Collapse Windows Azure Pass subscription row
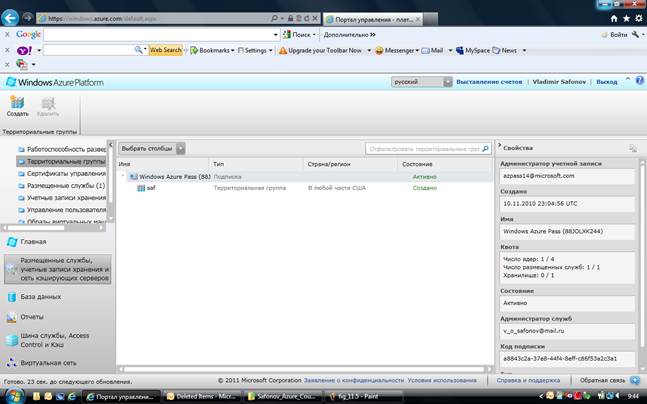Image resolution: width=647 pixels, height=404 pixels. (x=123, y=176)
